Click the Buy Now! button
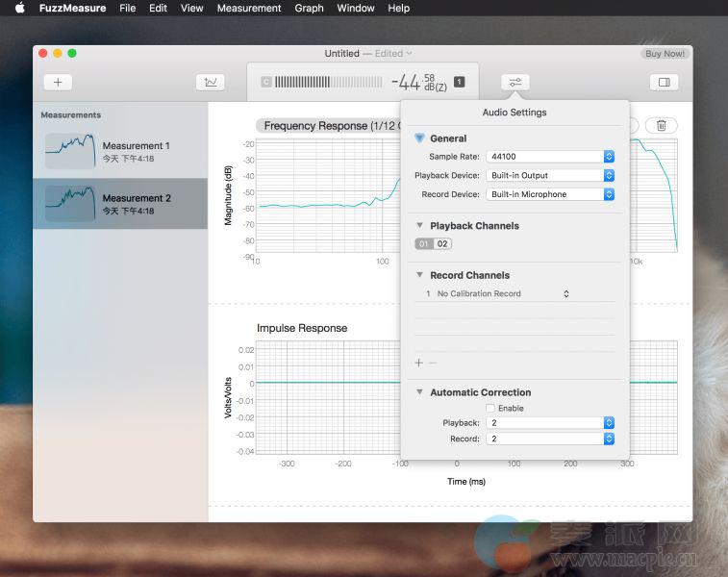The width and height of the screenshot is (728, 577). click(665, 54)
